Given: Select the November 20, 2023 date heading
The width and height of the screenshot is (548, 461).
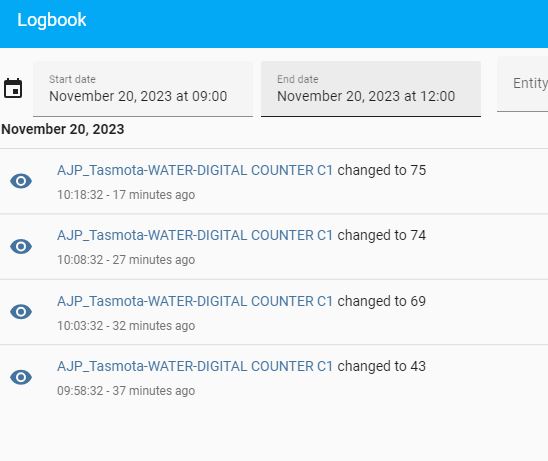Looking at the screenshot, I should (x=63, y=129).
